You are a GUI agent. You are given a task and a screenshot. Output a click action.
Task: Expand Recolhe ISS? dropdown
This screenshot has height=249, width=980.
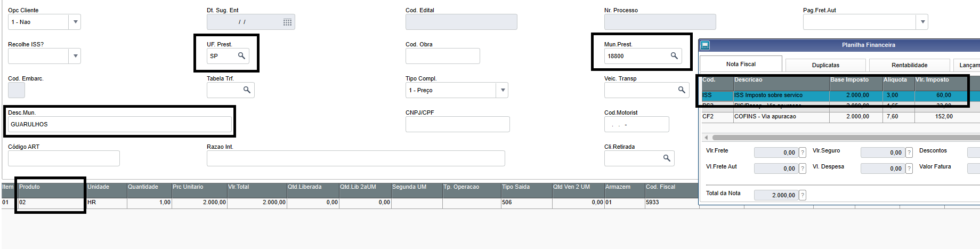(x=75, y=56)
